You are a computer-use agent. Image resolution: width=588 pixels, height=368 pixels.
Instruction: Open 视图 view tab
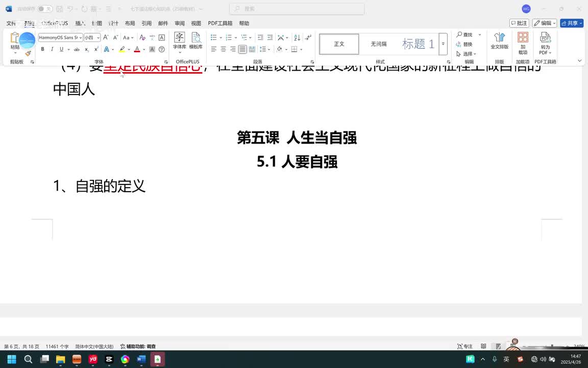pos(196,24)
